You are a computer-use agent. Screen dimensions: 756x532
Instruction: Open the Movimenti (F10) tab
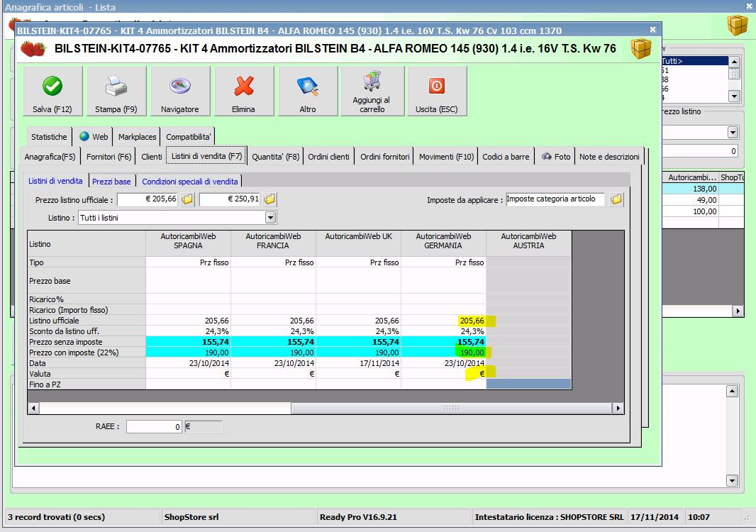[x=446, y=157]
